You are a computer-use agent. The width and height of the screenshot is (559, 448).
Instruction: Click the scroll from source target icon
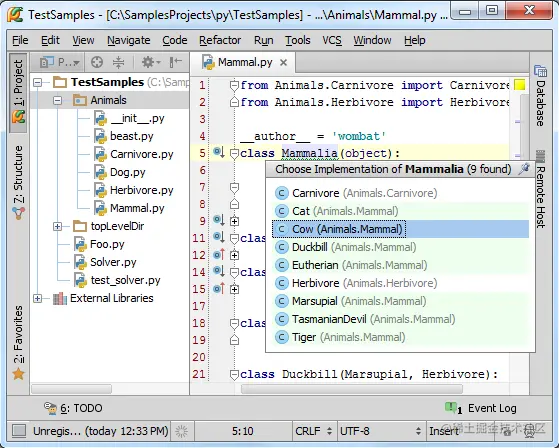coord(97,62)
